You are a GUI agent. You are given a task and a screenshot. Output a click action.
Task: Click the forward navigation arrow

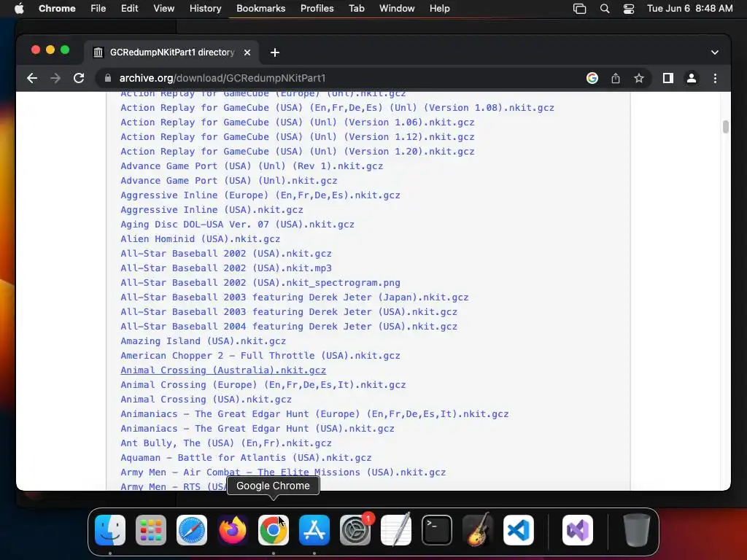[55, 78]
